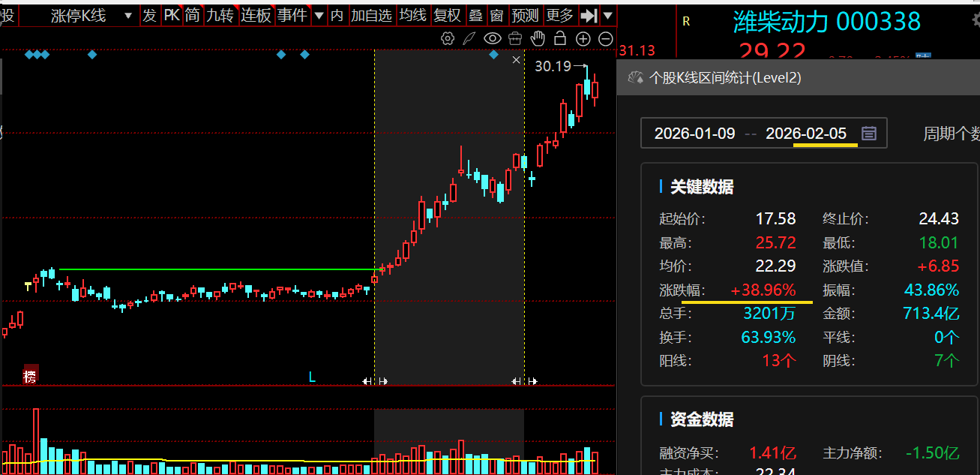Toggle the chart lock icon

click(559, 38)
